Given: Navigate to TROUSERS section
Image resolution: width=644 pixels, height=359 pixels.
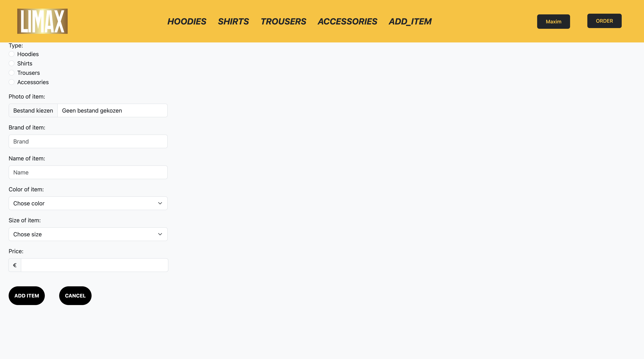Looking at the screenshot, I should (x=283, y=22).
